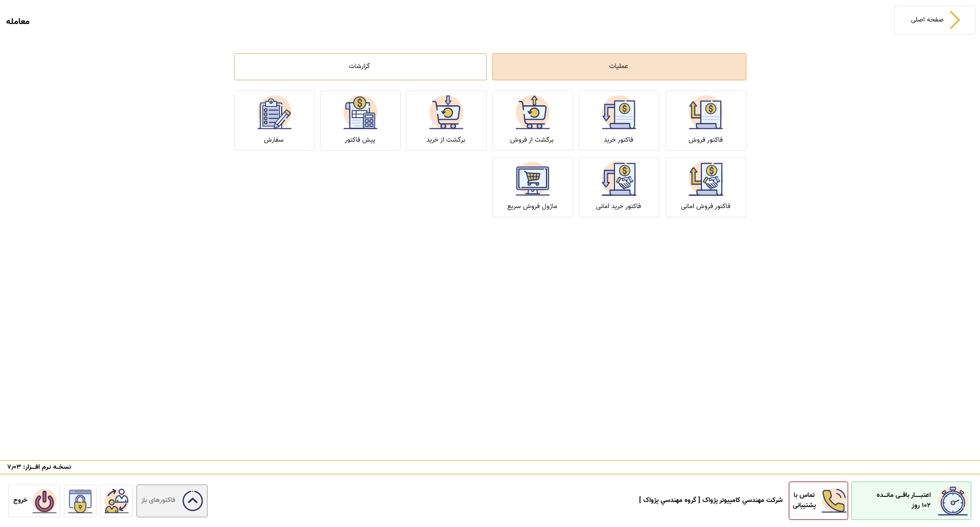Viewport: 980px width, 527px height.
Task: Open تماس با پشتیبانی phone button
Action: (818, 500)
